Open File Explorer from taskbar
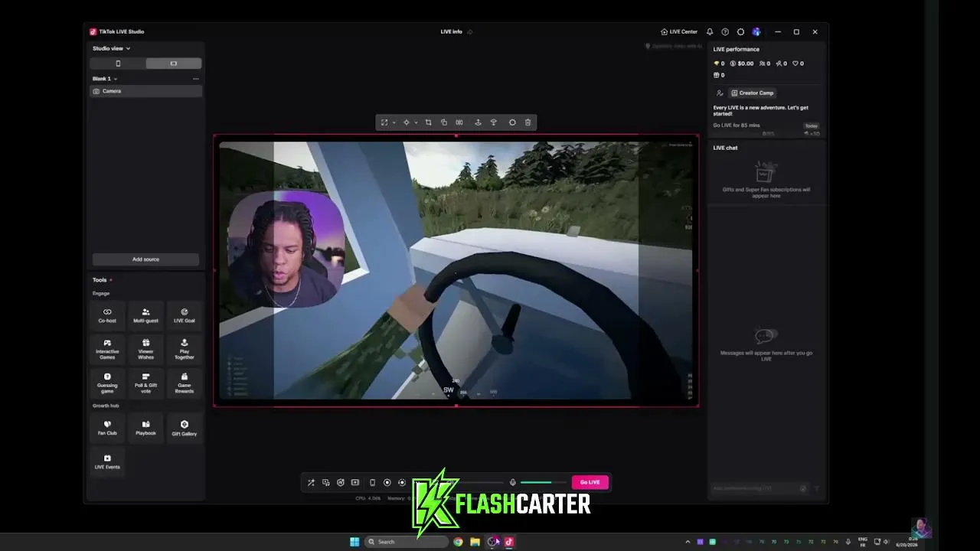980x551 pixels. coord(475,542)
